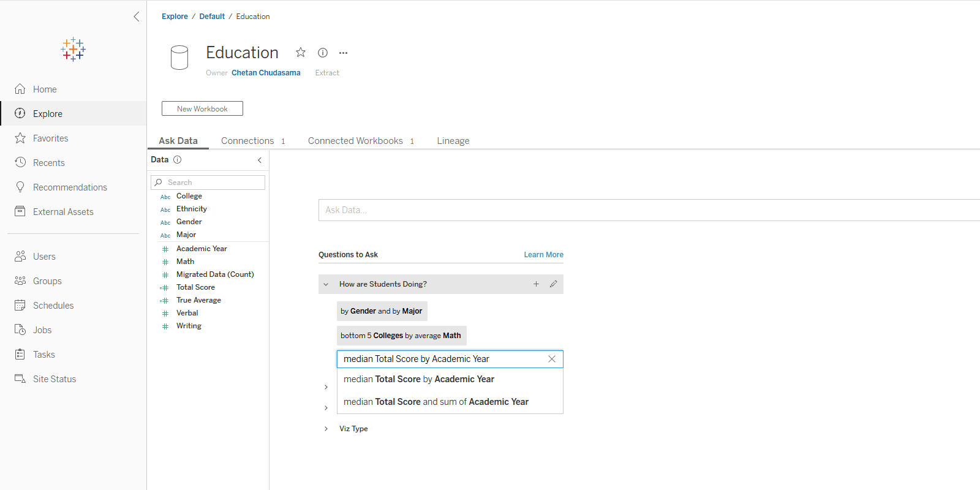Click the Tasks icon in sidebar
Screen dimensions: 980x490
click(20, 354)
